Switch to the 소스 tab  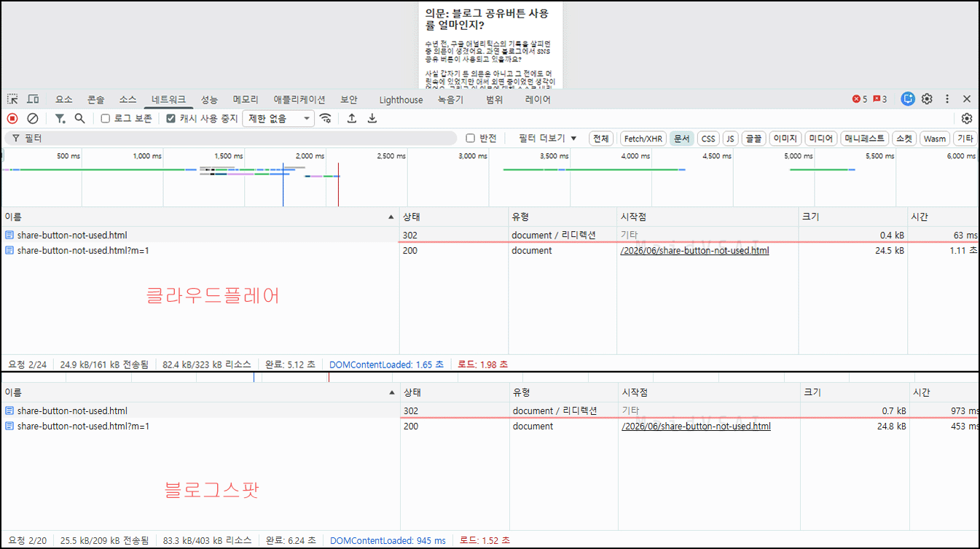click(x=128, y=100)
